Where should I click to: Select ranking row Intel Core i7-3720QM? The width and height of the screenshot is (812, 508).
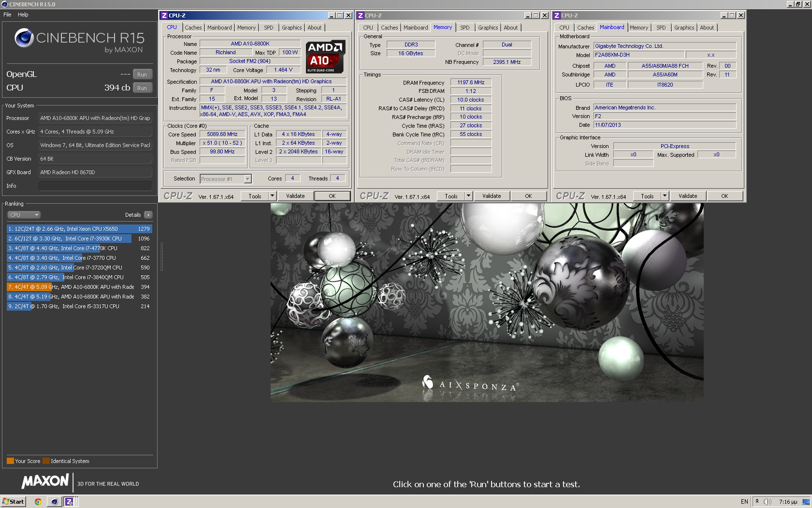(80, 268)
